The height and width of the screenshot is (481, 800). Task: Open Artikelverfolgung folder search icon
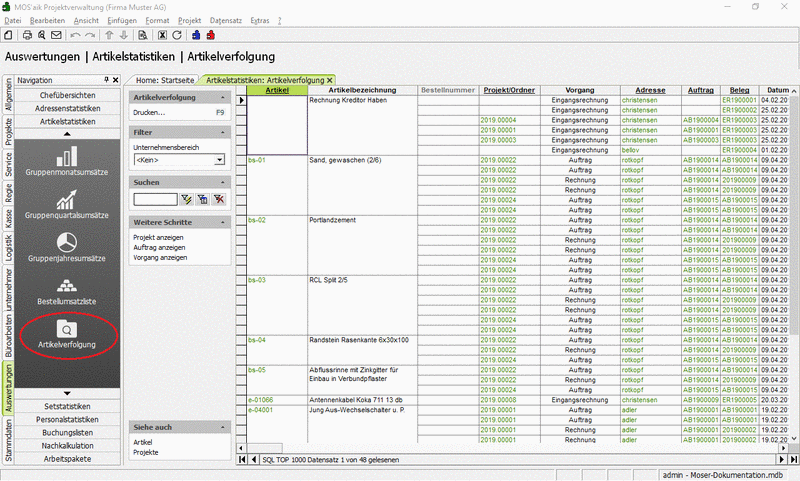click(67, 330)
